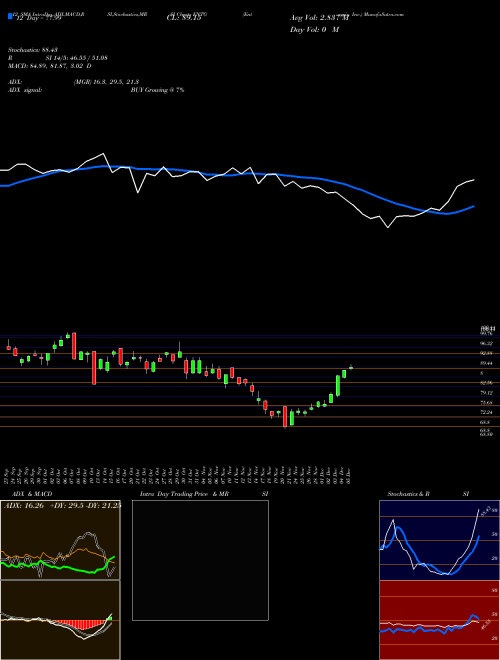Image resolution: width=500 pixels, height=660 pixels.
Task: Select the 'Avg Vol: 2.837 M' value
Action: tap(320, 18)
